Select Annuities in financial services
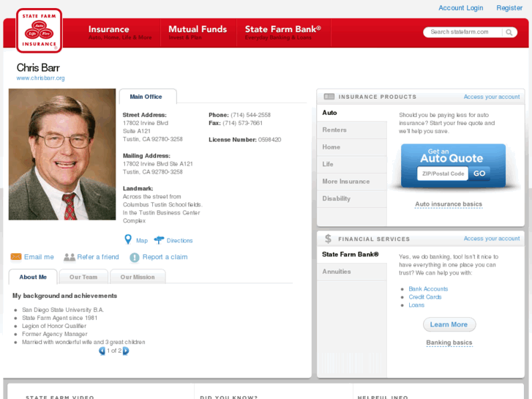The height and width of the screenshot is (399, 532). (x=352, y=272)
